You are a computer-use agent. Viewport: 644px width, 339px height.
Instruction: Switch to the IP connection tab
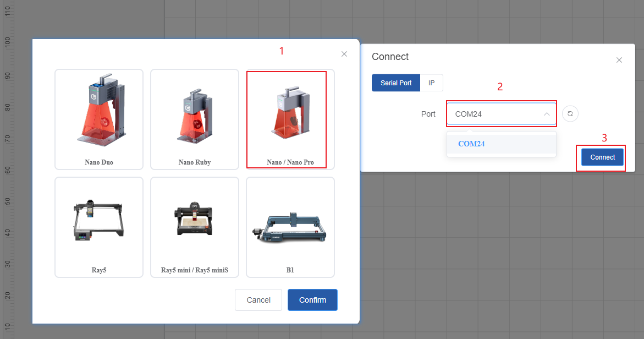click(x=432, y=83)
